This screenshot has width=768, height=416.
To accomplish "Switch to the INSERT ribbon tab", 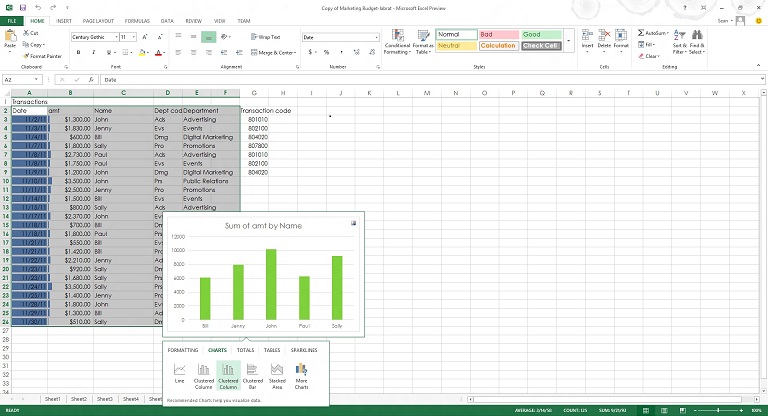I will coord(64,21).
